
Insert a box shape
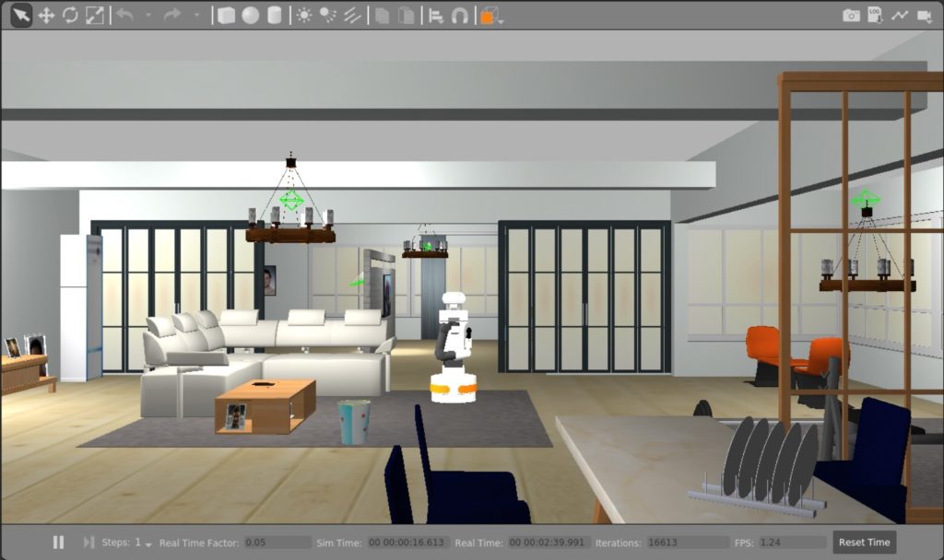227,16
